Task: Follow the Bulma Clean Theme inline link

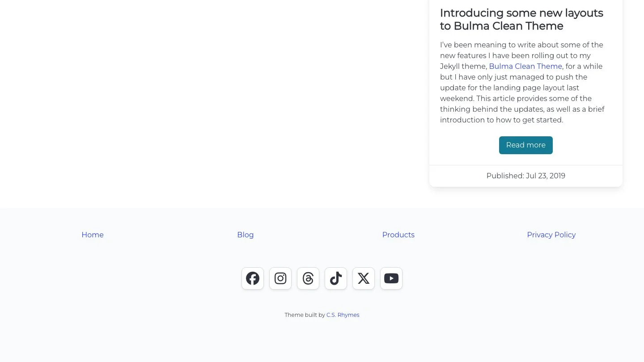Action: pyautogui.click(x=525, y=66)
